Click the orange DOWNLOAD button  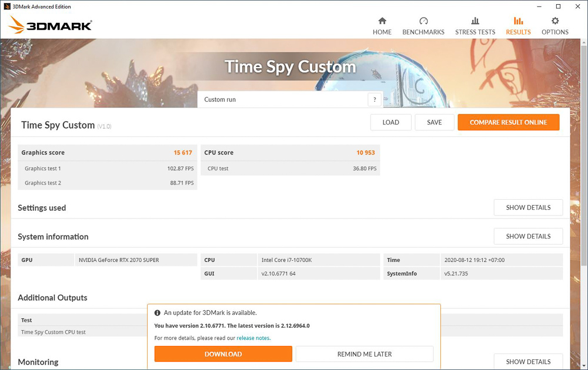[223, 354]
